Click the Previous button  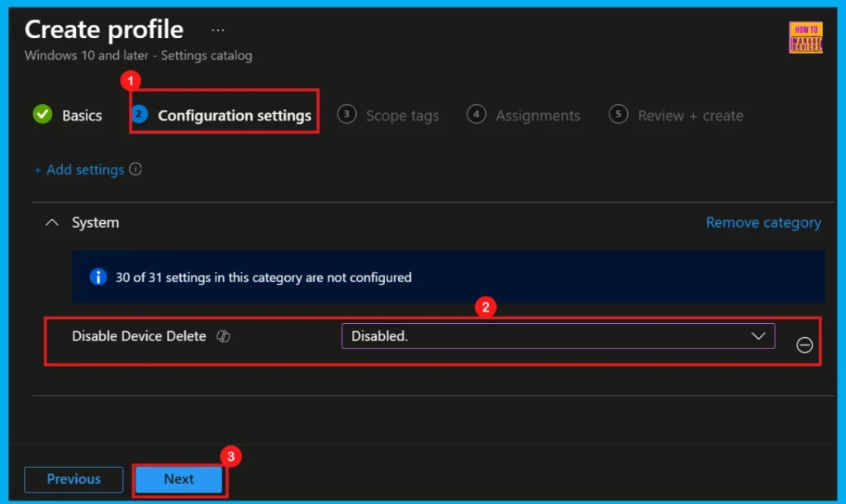click(74, 479)
